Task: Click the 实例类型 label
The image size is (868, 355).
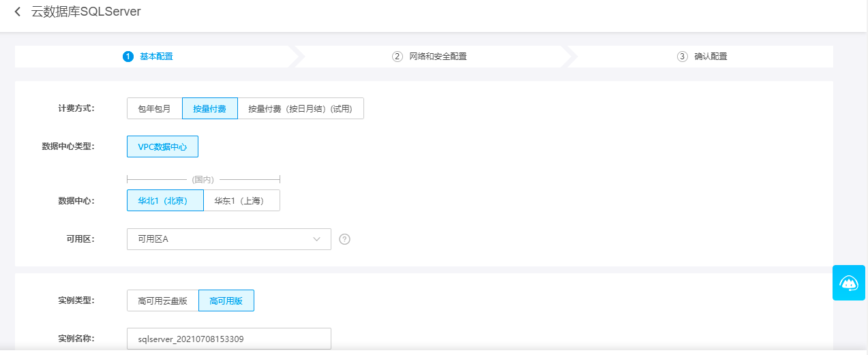Action: (76, 300)
